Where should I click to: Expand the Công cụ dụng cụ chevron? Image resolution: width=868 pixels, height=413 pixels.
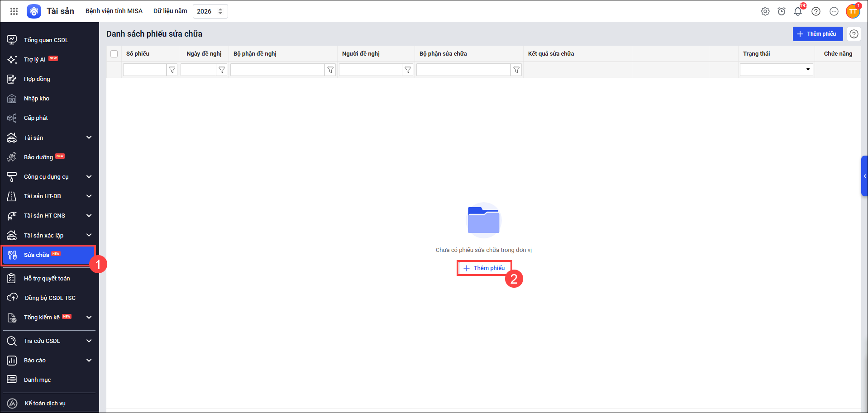click(89, 176)
